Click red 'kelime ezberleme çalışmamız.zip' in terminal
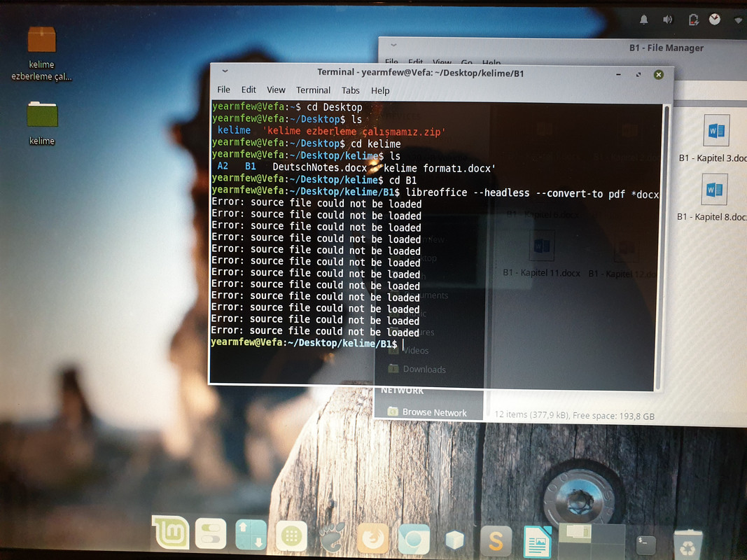The height and width of the screenshot is (560, 747). coord(354,132)
